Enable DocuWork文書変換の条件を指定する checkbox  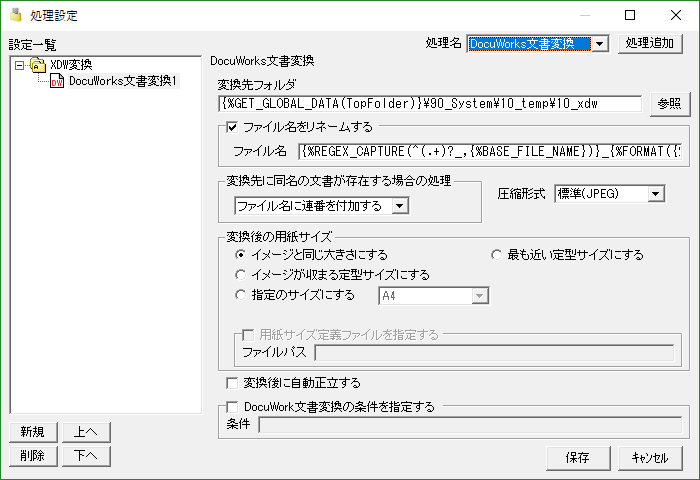pyautogui.click(x=232, y=407)
